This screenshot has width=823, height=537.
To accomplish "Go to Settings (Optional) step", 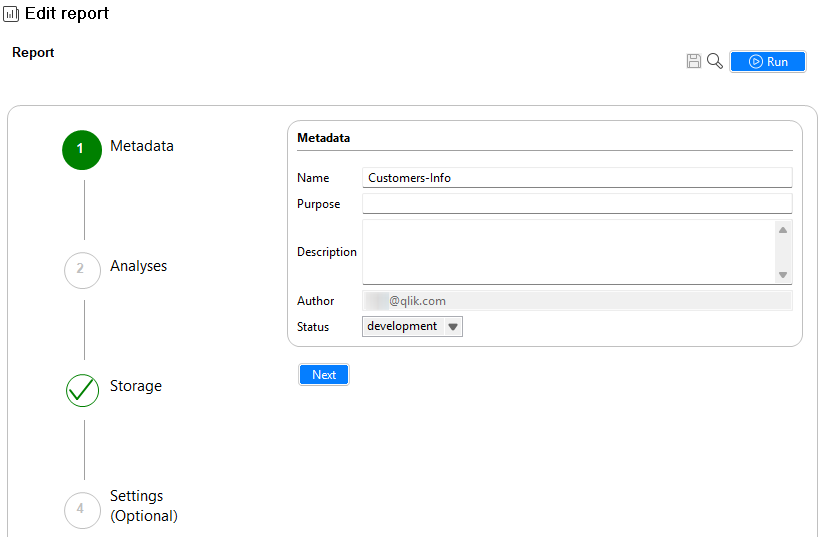I will 144,506.
